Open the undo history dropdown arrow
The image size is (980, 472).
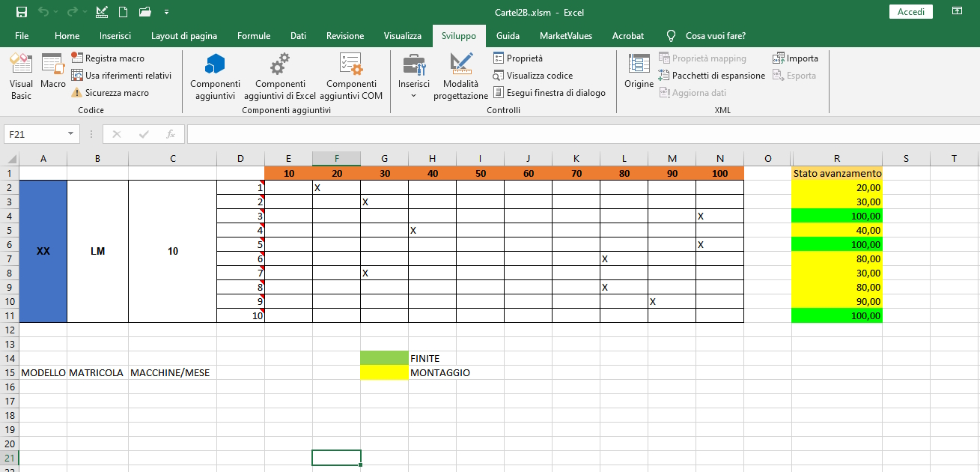pyautogui.click(x=55, y=12)
